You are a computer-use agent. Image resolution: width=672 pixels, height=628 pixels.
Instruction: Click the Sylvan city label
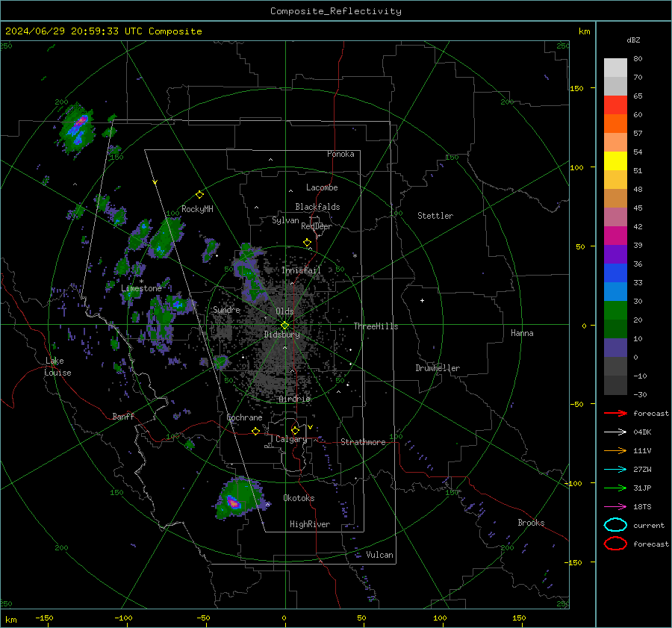point(285,220)
